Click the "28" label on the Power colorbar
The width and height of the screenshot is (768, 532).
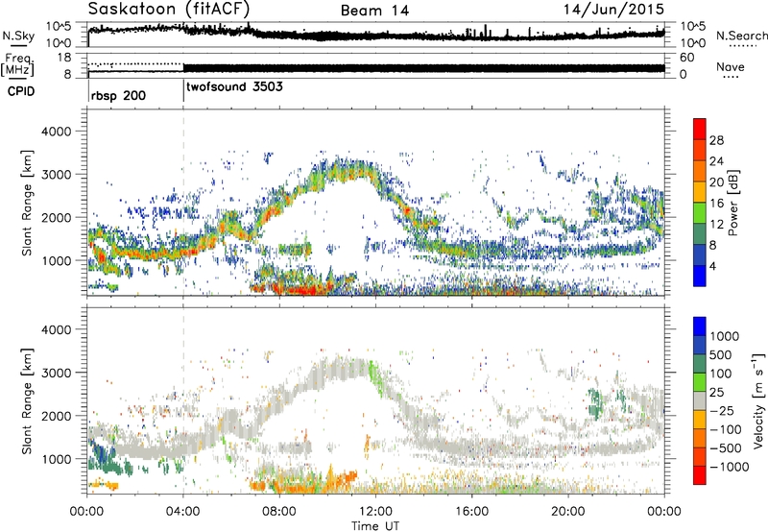716,140
